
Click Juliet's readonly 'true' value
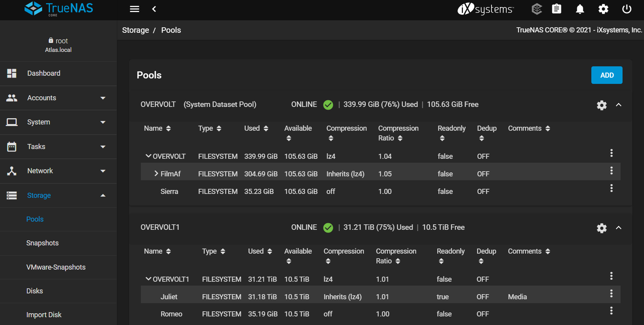coord(443,297)
